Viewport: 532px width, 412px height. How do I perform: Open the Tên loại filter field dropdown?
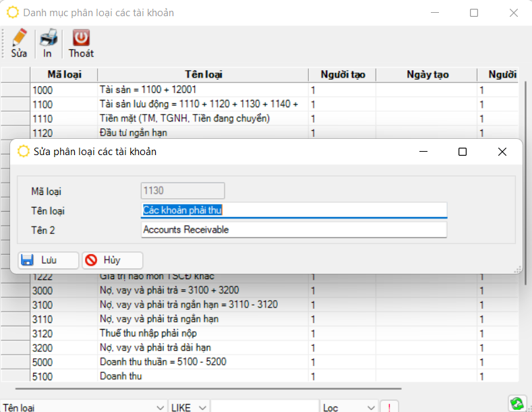(160, 407)
